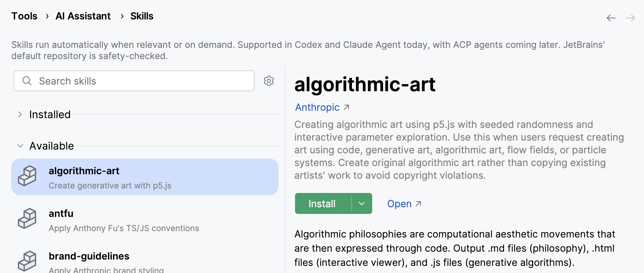Click the Open skill link
The width and height of the screenshot is (644, 273).
[399, 204]
